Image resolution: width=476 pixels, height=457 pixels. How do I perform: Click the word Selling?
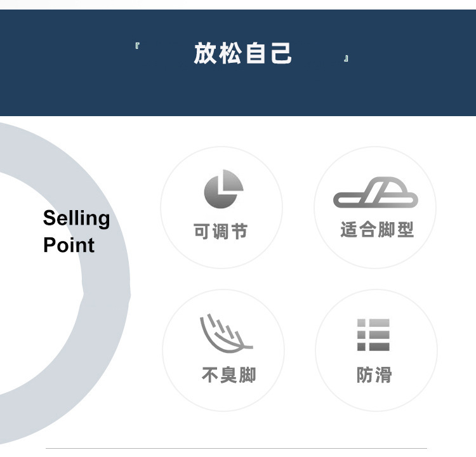tap(76, 218)
